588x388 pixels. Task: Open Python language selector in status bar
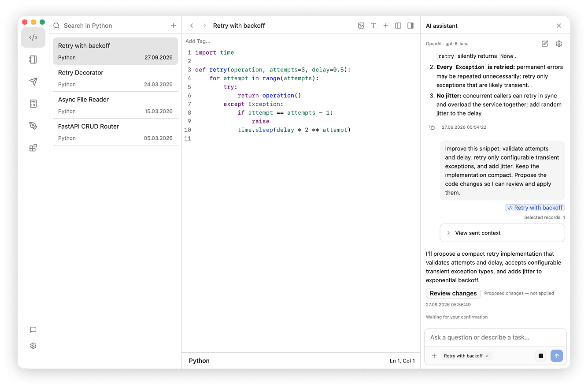pyautogui.click(x=199, y=361)
